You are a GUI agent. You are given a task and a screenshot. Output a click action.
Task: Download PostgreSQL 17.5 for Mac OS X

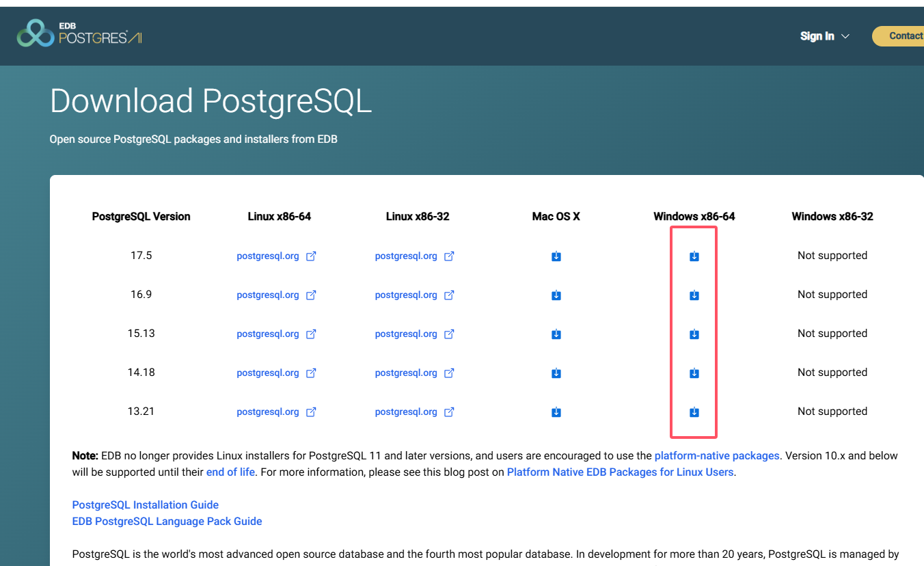click(x=556, y=256)
